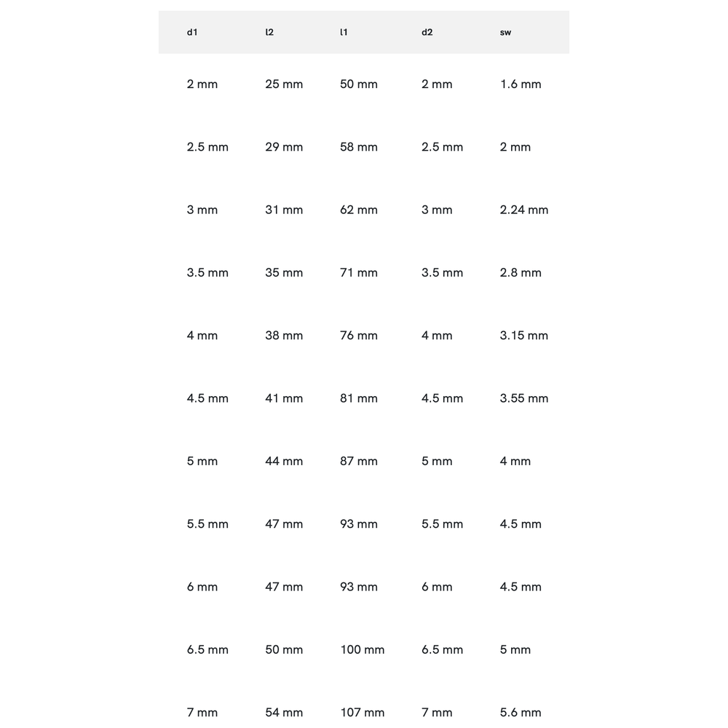Click the l1 column header
The height and width of the screenshot is (728, 728).
(344, 32)
